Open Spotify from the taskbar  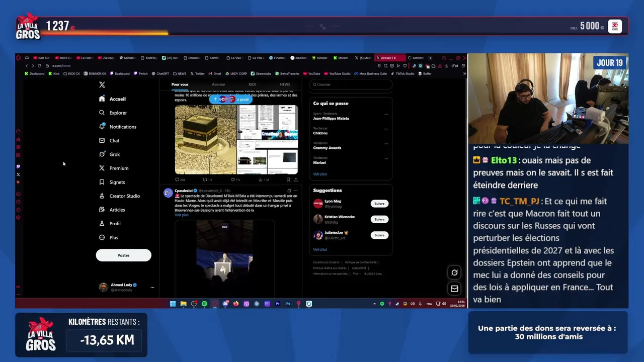(x=204, y=304)
